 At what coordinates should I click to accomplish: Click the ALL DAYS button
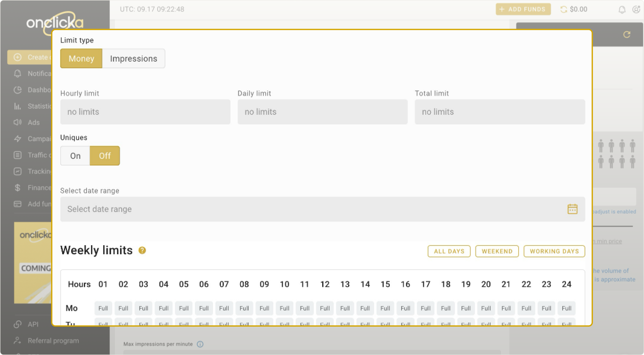449,251
